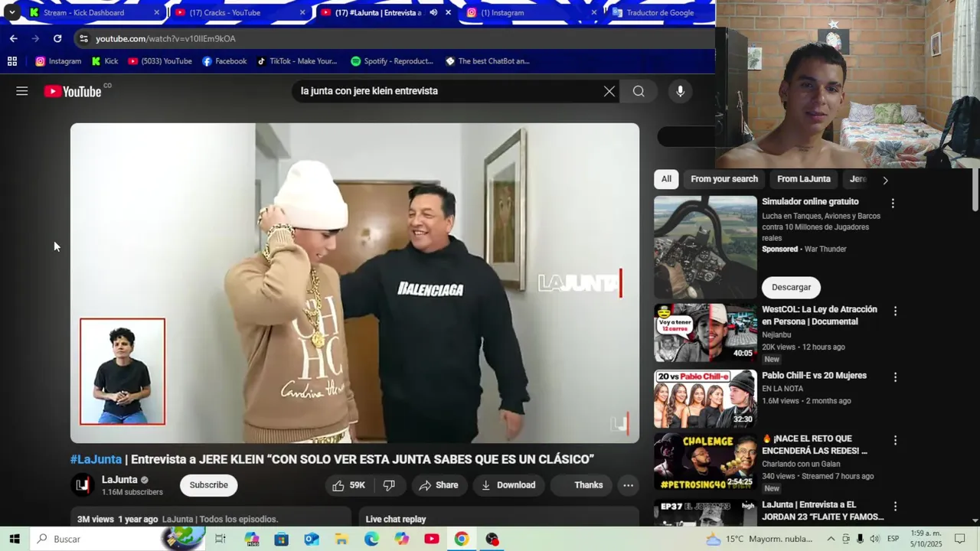The image size is (980, 551).
Task: Start voice search with the microphone
Action: coord(680,91)
